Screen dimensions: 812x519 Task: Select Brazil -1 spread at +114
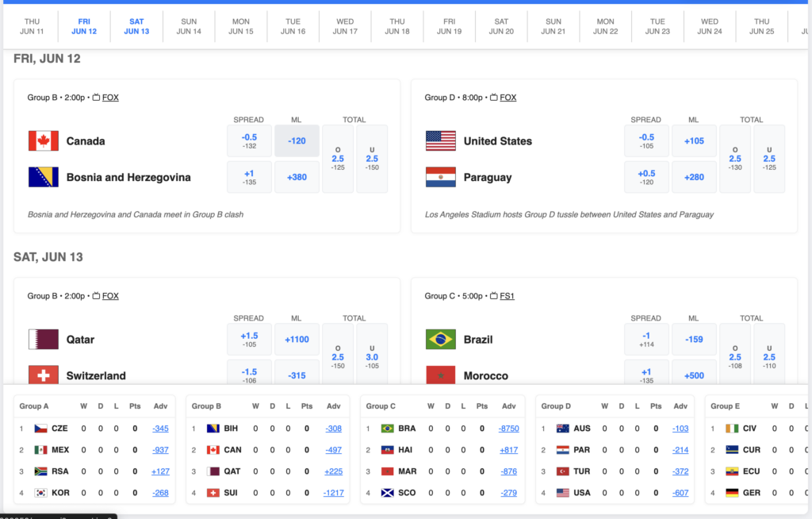(x=646, y=340)
